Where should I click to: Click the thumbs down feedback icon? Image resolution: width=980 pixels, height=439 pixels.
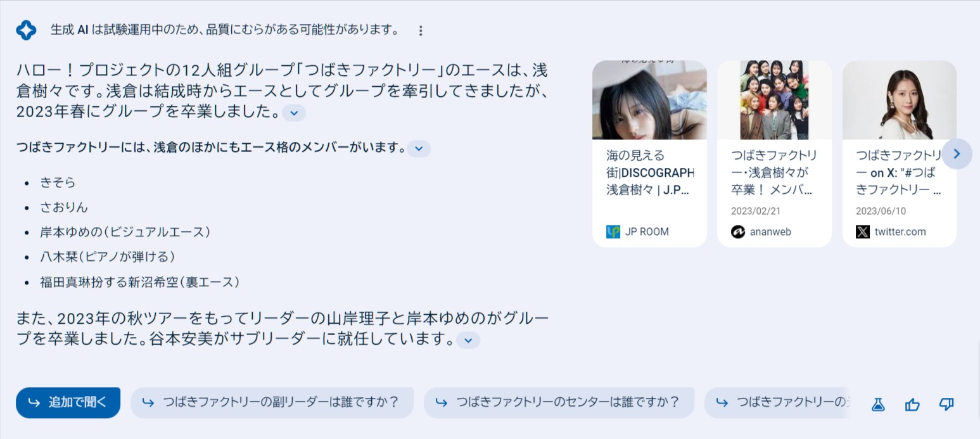[946, 404]
